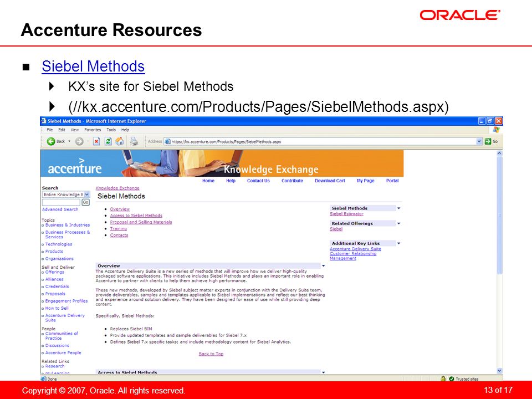Image resolution: width=532 pixels, height=399 pixels.
Task: Click the Training bullet link
Action: tap(119, 229)
